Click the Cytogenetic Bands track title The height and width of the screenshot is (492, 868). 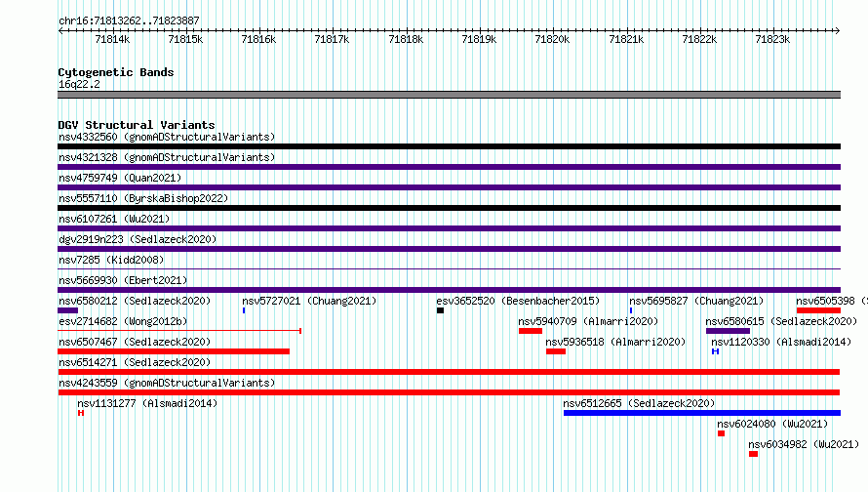click(x=116, y=72)
